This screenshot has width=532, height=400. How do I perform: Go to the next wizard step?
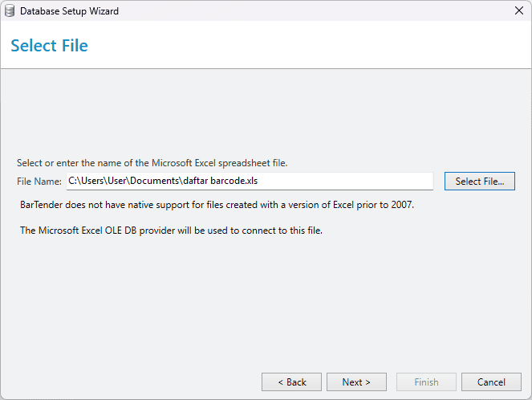356,382
